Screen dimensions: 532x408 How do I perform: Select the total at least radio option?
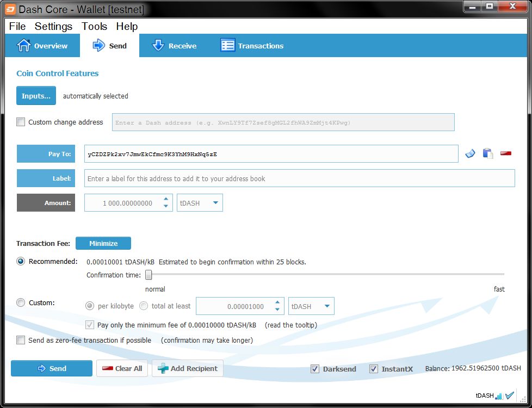[x=144, y=306]
